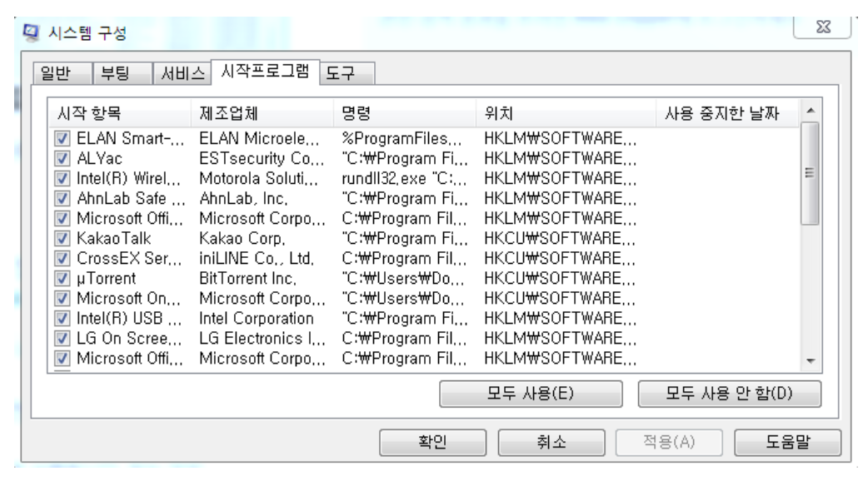Click the Intel(R) USB item name

(129, 319)
